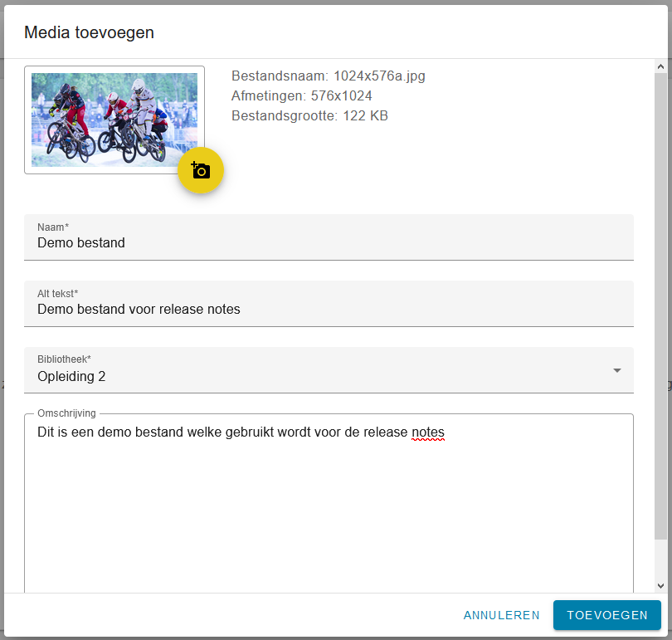Focus the Naam field containing Demo bestand
Screen dimensions: 672x640
pos(329,237)
